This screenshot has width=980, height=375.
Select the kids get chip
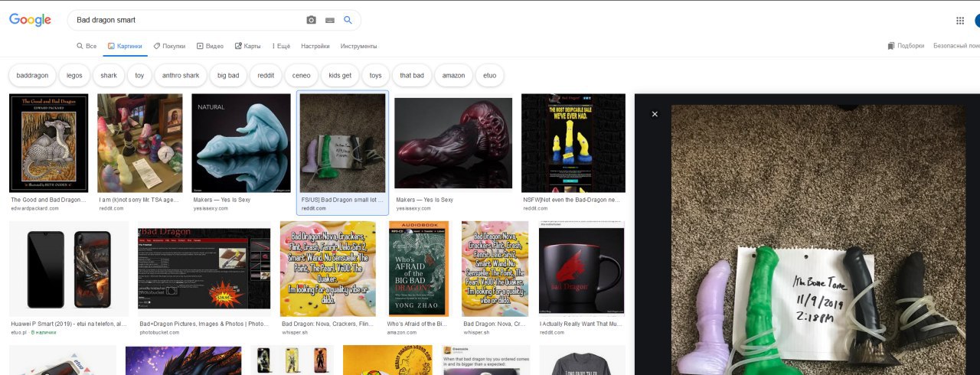click(340, 76)
